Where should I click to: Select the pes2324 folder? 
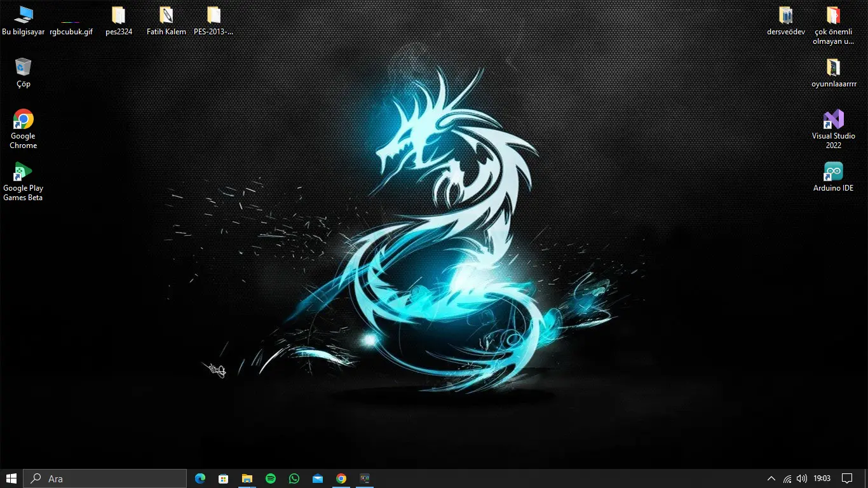[119, 20]
